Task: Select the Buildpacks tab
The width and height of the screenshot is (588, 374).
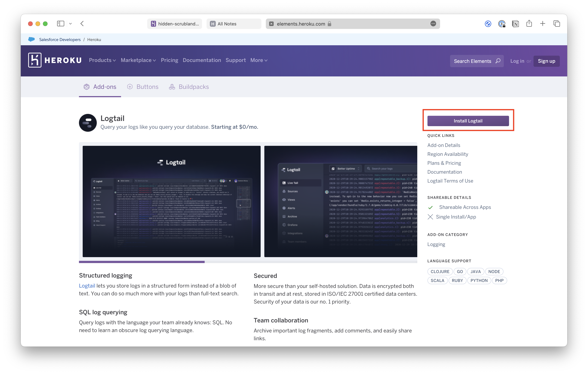Action: coord(189,87)
